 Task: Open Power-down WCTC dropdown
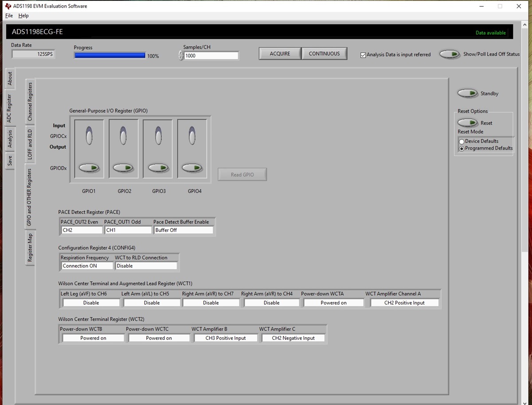(159, 338)
